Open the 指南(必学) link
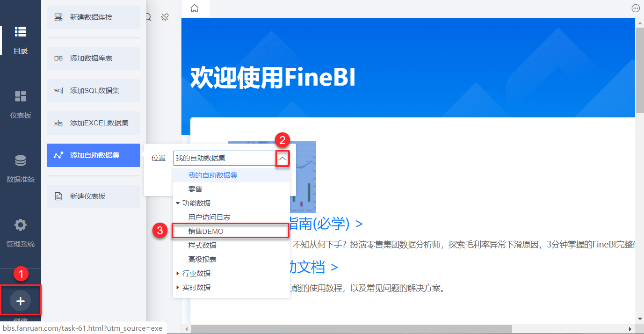This screenshot has width=644, height=334. (326, 224)
